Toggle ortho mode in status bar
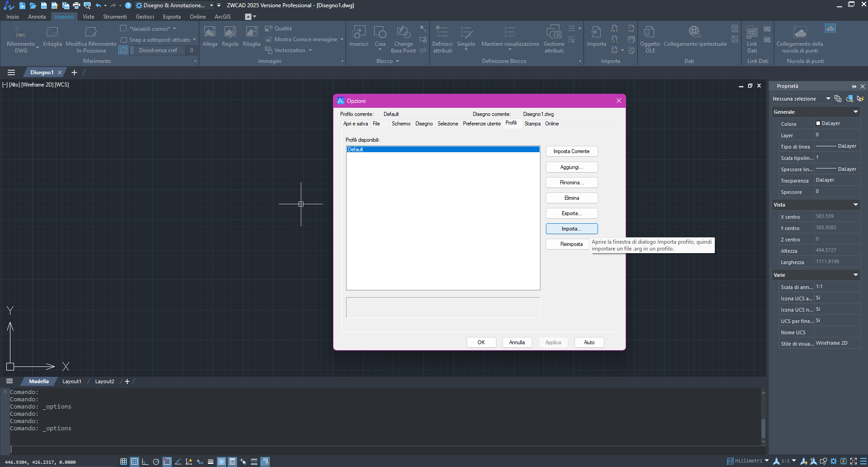This screenshot has width=868, height=467. point(145,462)
